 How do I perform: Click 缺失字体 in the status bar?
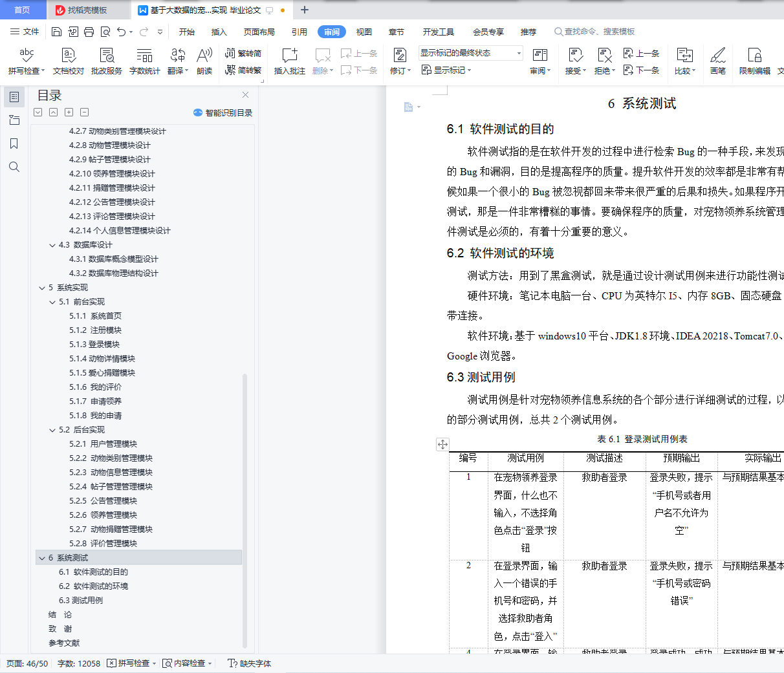tap(250, 663)
